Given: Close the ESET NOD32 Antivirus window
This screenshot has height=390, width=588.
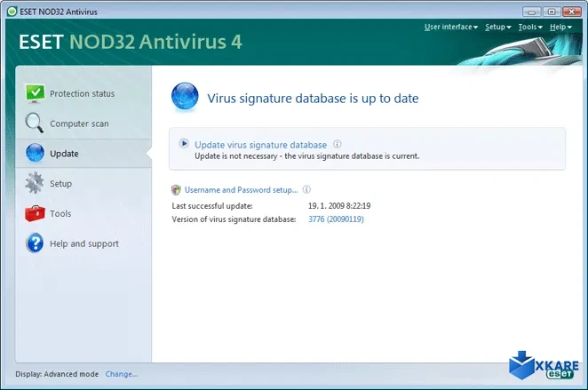Looking at the screenshot, I should coord(572,12).
